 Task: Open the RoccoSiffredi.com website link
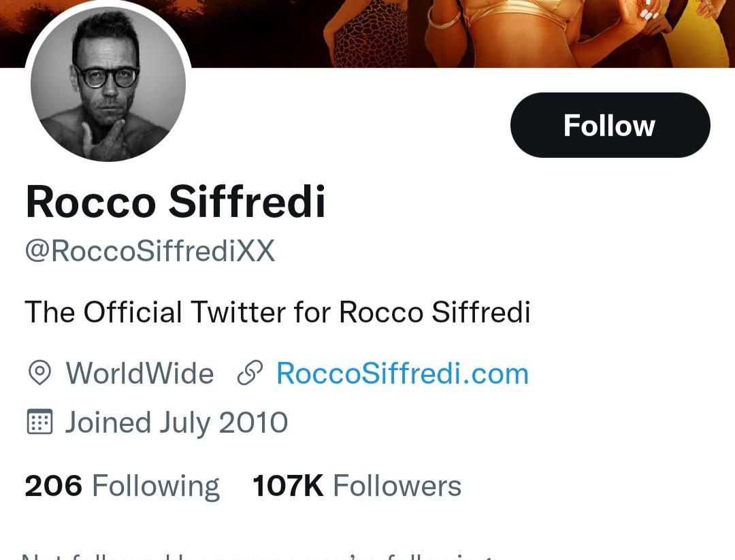402,374
